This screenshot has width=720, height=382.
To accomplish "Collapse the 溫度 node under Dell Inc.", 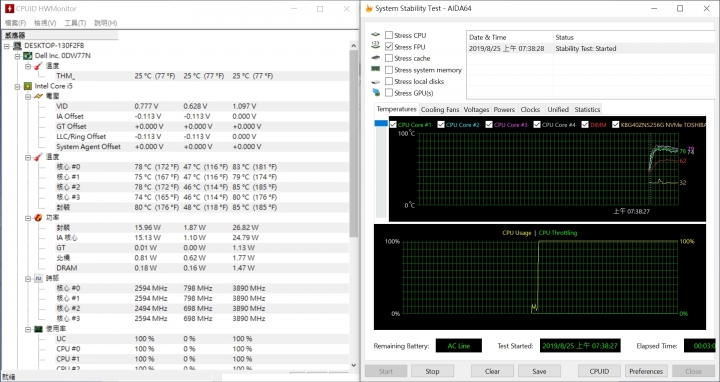I will (x=28, y=66).
